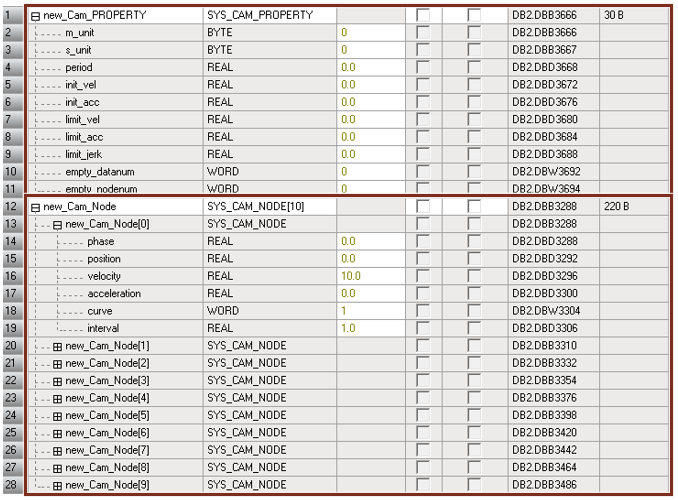Tick second checkbox in period row

[x=473, y=68]
